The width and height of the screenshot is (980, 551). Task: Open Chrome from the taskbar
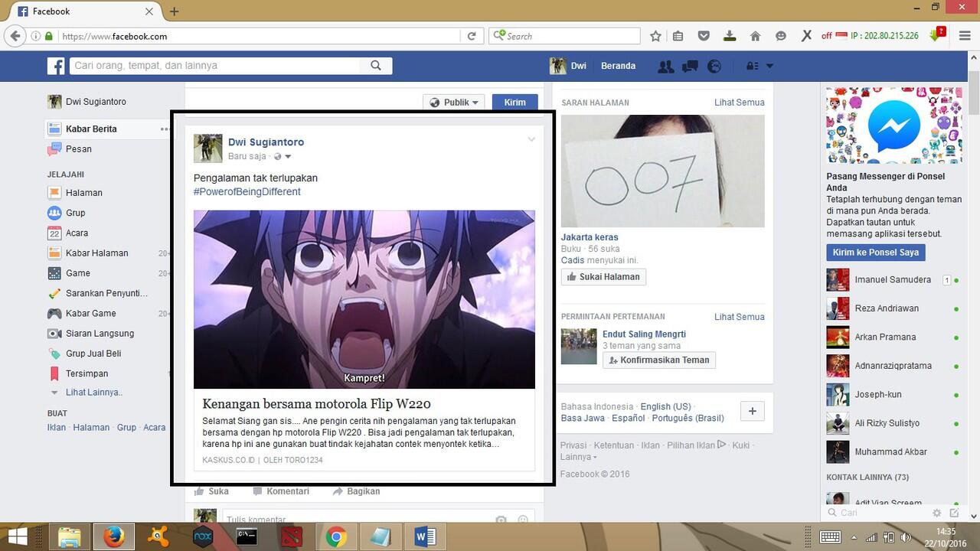click(335, 537)
